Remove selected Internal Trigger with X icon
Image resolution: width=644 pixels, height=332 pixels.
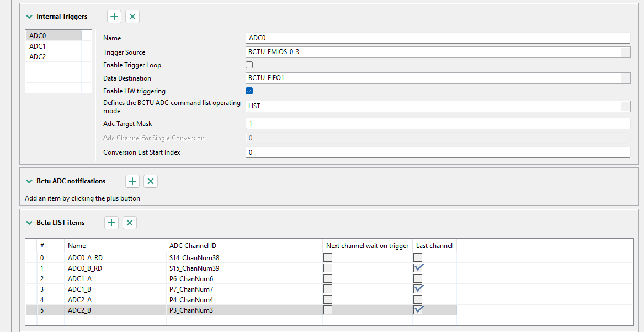tap(132, 17)
